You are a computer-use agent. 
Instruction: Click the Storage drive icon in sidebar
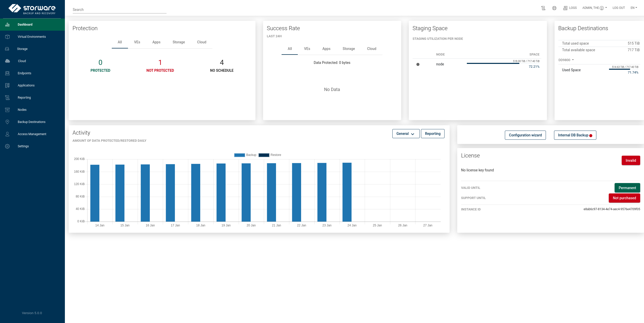click(7, 49)
